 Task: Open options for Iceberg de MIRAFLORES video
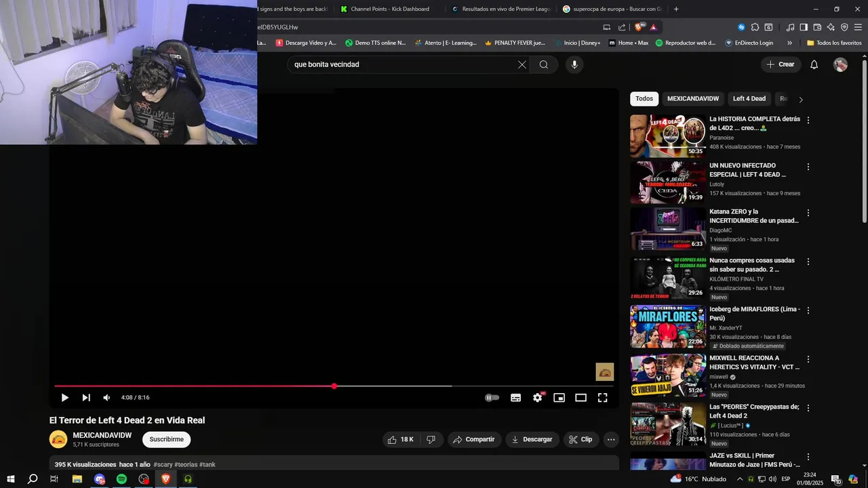click(808, 310)
